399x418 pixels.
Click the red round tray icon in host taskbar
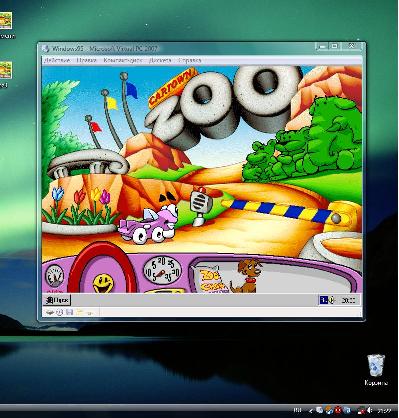(338, 410)
